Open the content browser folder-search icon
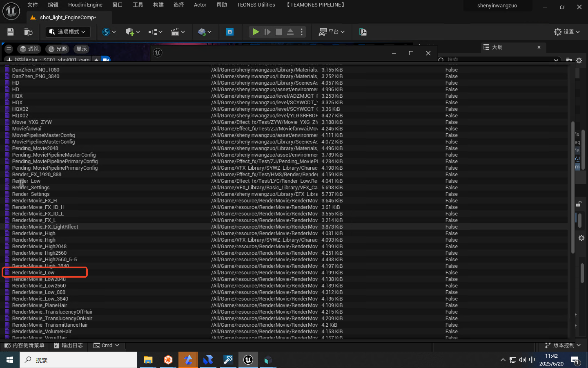This screenshot has width=588, height=368. pos(28,32)
